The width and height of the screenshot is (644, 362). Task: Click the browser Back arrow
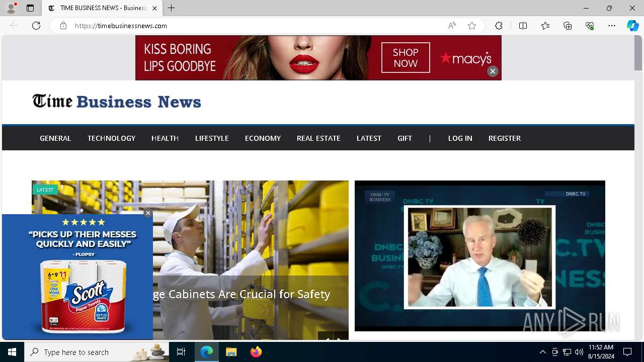point(14,26)
